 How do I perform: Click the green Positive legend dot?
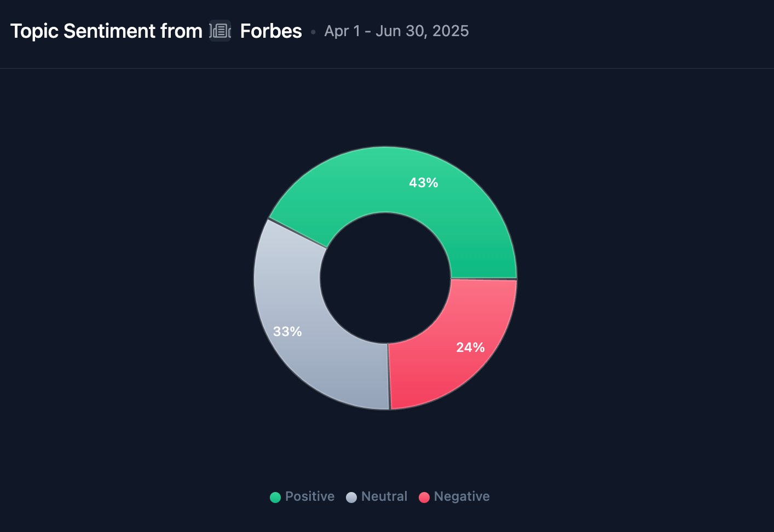[275, 497]
